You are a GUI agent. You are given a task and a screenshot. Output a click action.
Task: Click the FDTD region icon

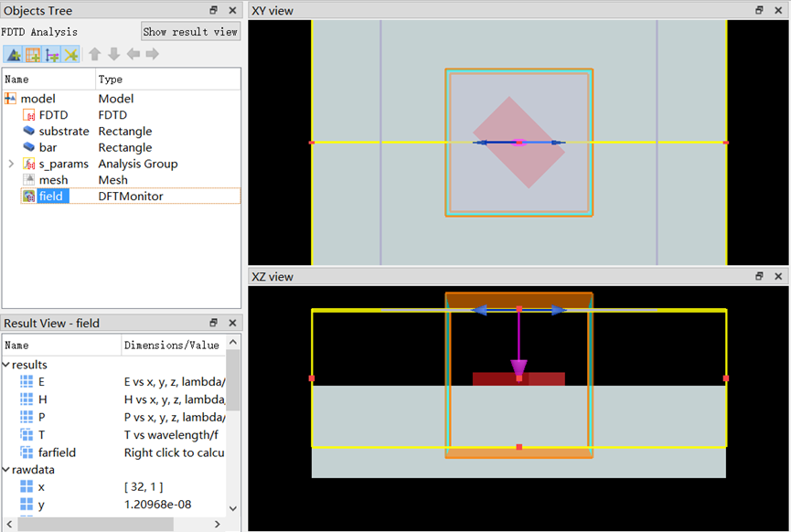pyautogui.click(x=28, y=115)
